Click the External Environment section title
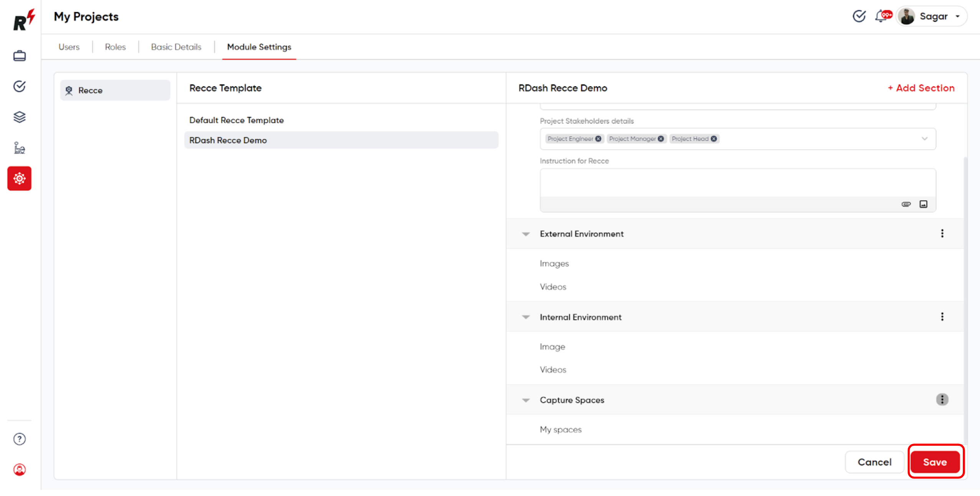The width and height of the screenshot is (980, 496). [581, 234]
